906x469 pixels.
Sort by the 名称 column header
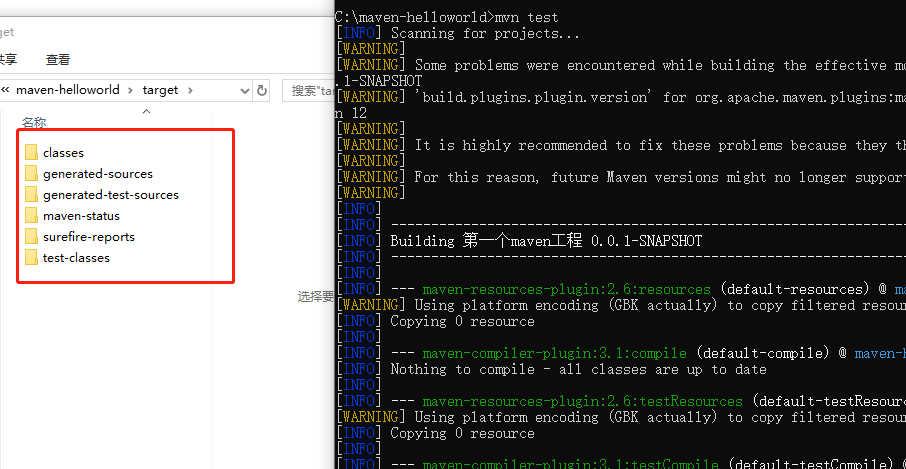(x=34, y=122)
